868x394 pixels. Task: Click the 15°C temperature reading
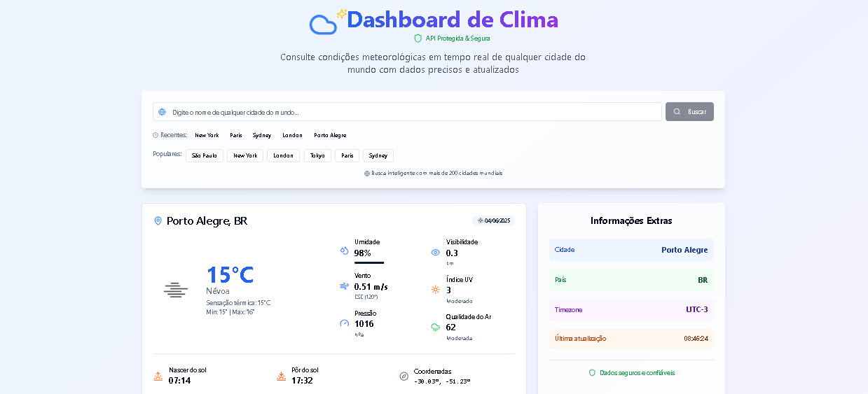230,274
